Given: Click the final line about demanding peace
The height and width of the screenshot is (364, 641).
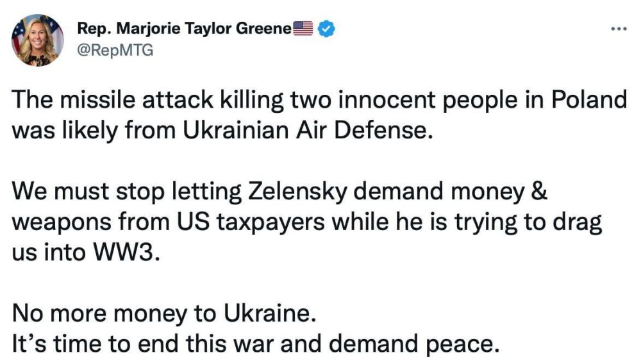Looking at the screenshot, I should point(256,343).
